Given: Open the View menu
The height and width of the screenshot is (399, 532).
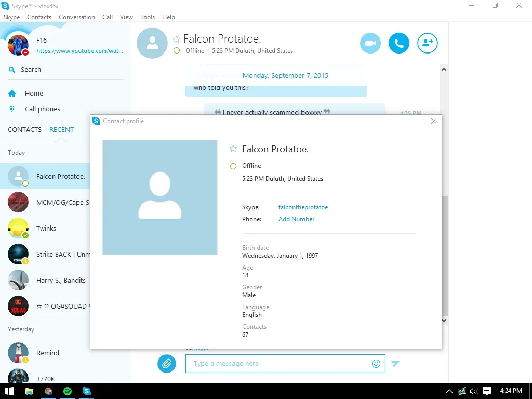Looking at the screenshot, I should (x=126, y=17).
